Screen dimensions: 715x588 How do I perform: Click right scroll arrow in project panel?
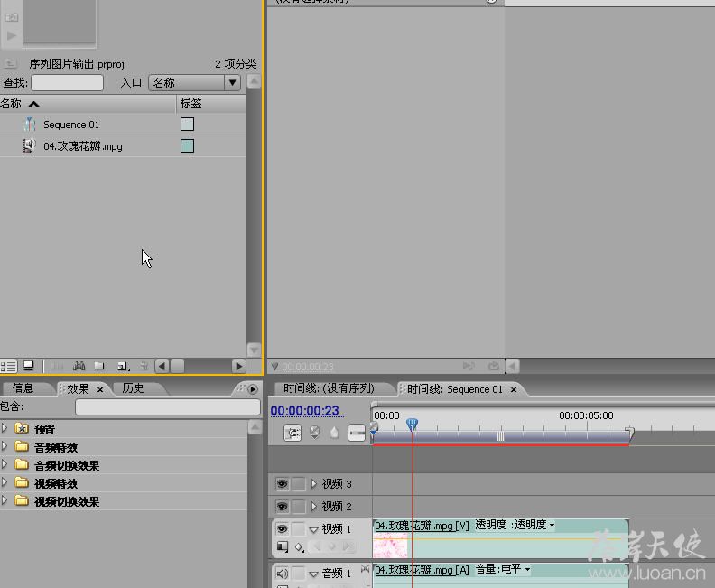point(238,367)
